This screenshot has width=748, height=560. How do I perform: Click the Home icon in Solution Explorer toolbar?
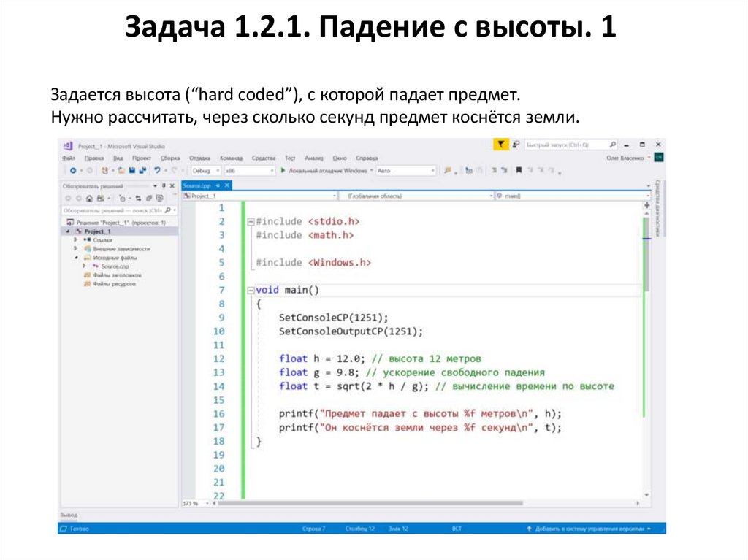(x=89, y=198)
